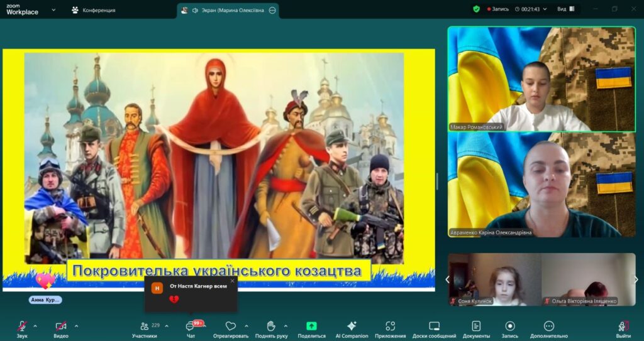Click green Поделиться share screen button
Image resolution: width=644 pixels, height=341 pixels.
click(311, 328)
